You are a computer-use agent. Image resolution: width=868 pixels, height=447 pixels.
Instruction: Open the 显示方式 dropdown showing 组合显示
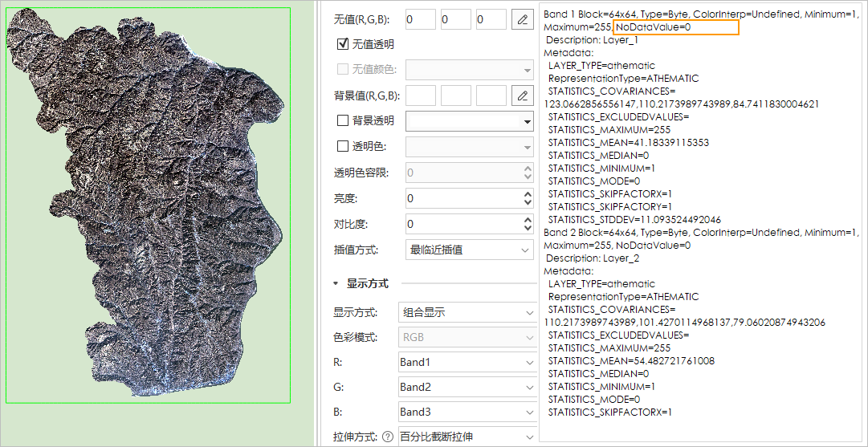coord(467,312)
